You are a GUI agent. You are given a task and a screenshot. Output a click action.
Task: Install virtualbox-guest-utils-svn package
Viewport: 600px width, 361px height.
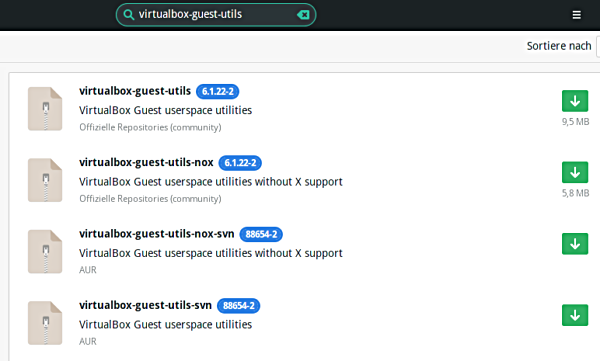575,315
